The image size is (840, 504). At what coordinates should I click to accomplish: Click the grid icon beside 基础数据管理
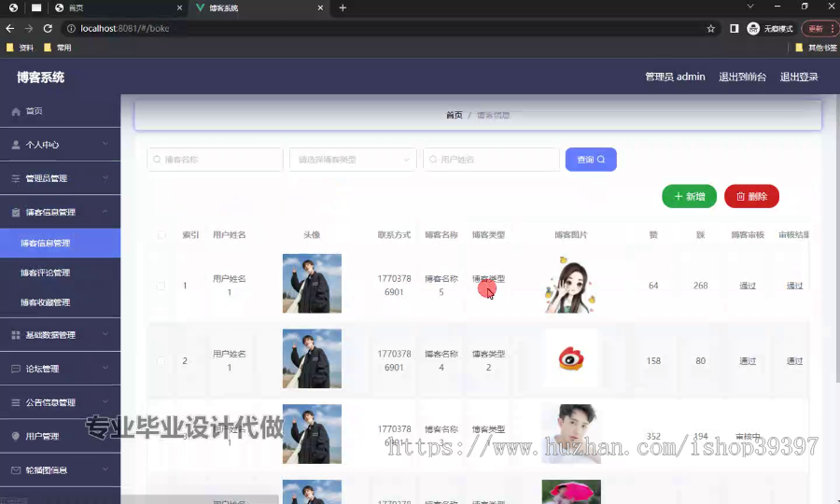pyautogui.click(x=16, y=335)
